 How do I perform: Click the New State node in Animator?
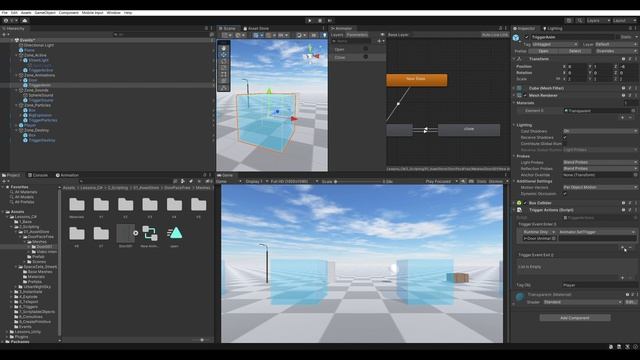click(x=416, y=79)
